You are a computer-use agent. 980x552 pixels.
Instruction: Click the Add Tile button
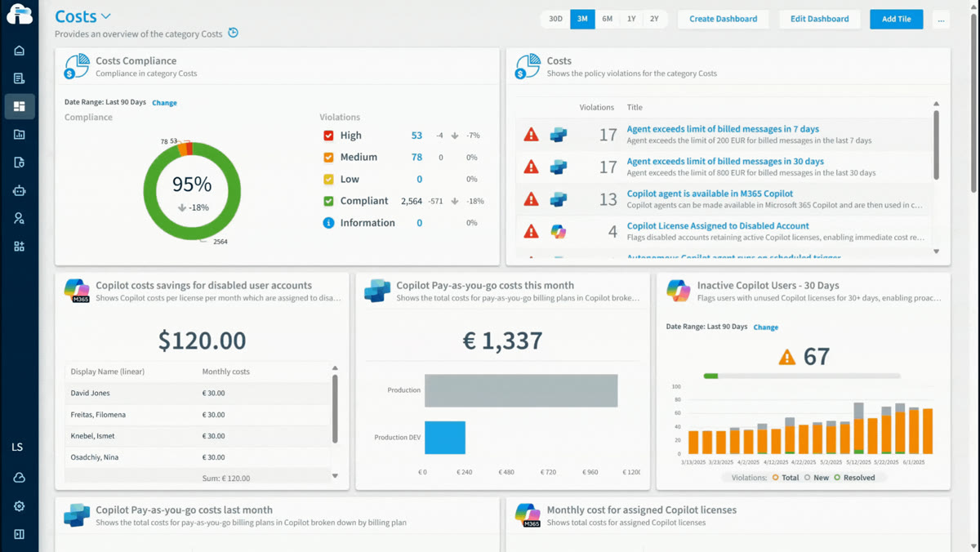896,19
